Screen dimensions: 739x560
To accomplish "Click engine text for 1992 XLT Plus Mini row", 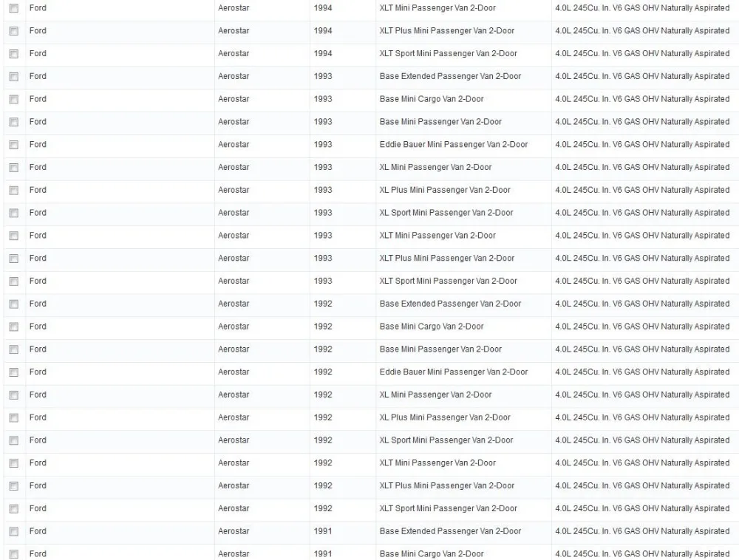I will click(x=642, y=486).
